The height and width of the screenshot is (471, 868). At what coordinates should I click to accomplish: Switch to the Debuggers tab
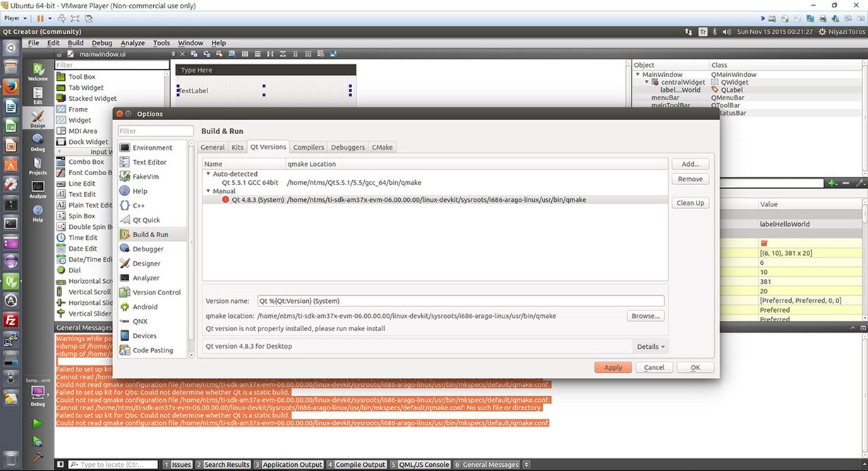(x=348, y=147)
